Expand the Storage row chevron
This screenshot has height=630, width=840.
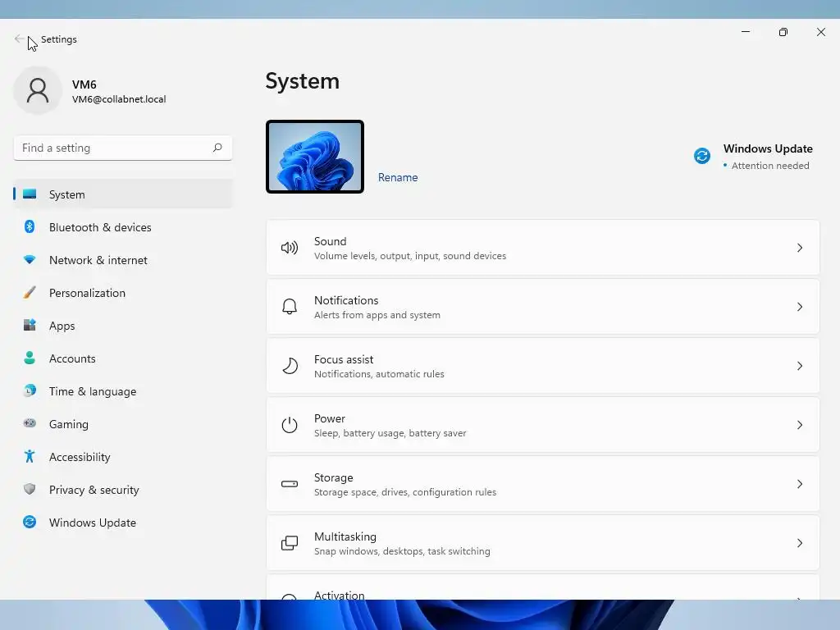799,484
